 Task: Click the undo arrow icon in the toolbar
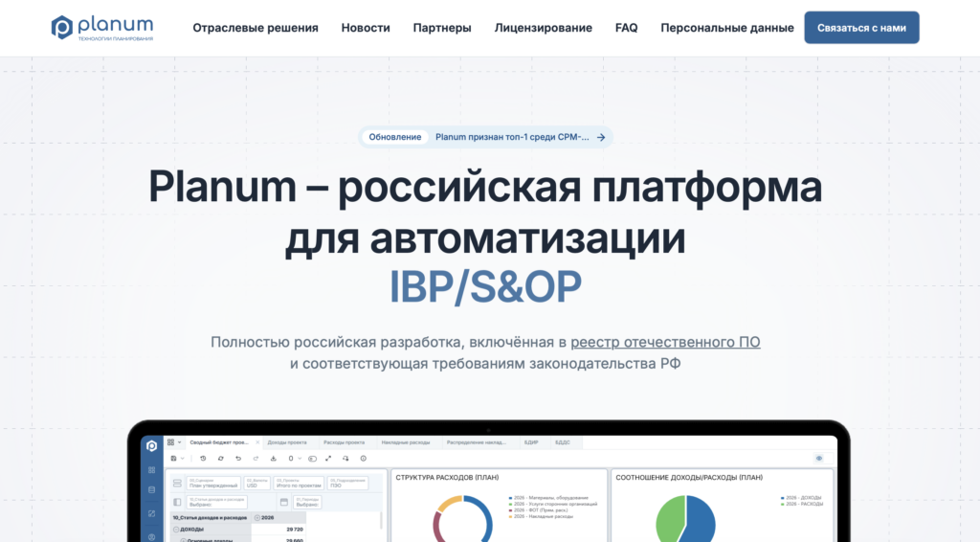(x=238, y=459)
